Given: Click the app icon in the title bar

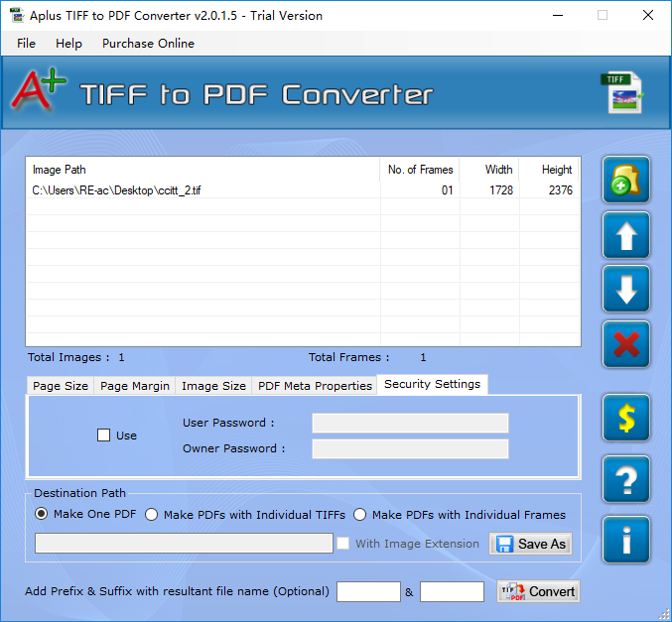Looking at the screenshot, I should point(17,16).
